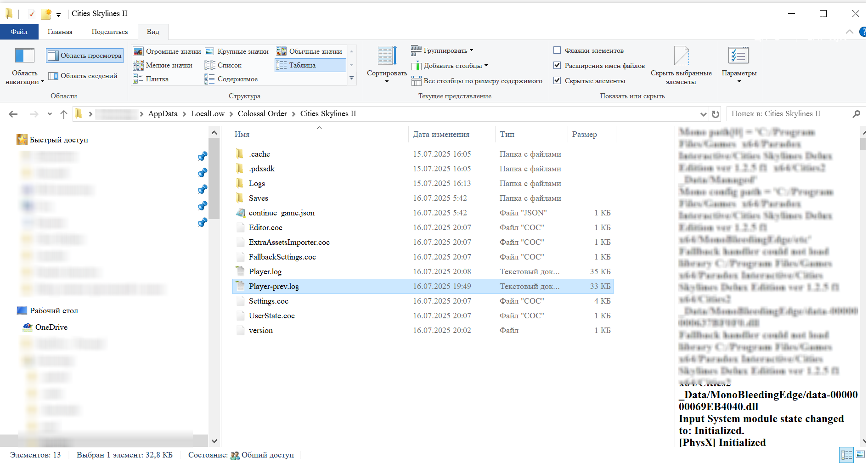
Task: Open the Группировать dropdown
Action: [442, 51]
